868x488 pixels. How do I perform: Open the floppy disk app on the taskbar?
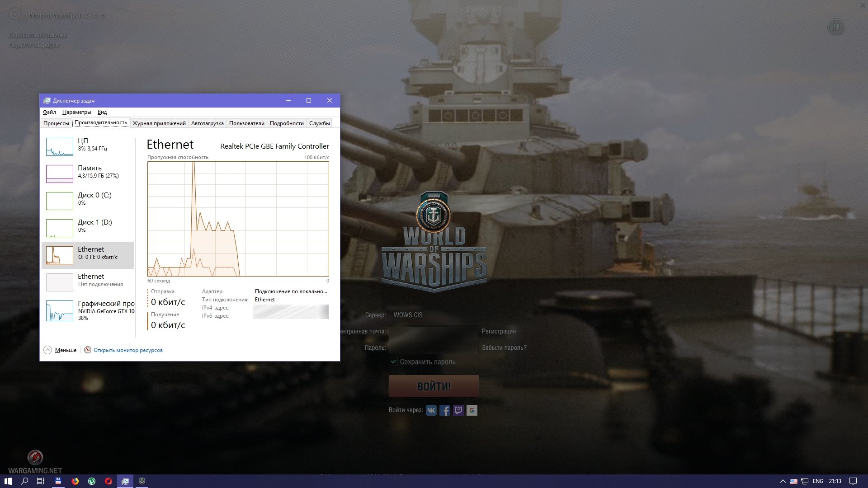pyautogui.click(x=58, y=481)
